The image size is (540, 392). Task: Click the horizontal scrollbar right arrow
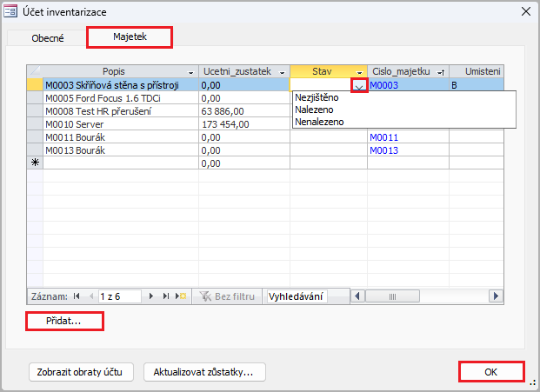(498, 296)
